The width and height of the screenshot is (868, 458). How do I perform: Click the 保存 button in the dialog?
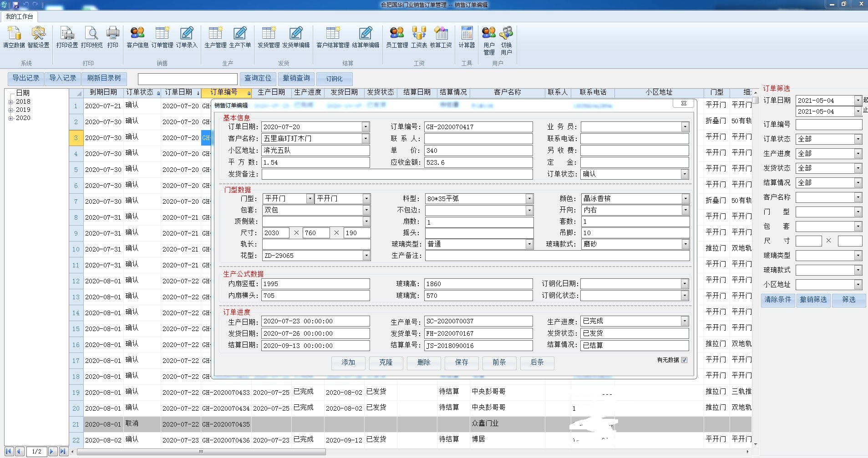tap(462, 362)
